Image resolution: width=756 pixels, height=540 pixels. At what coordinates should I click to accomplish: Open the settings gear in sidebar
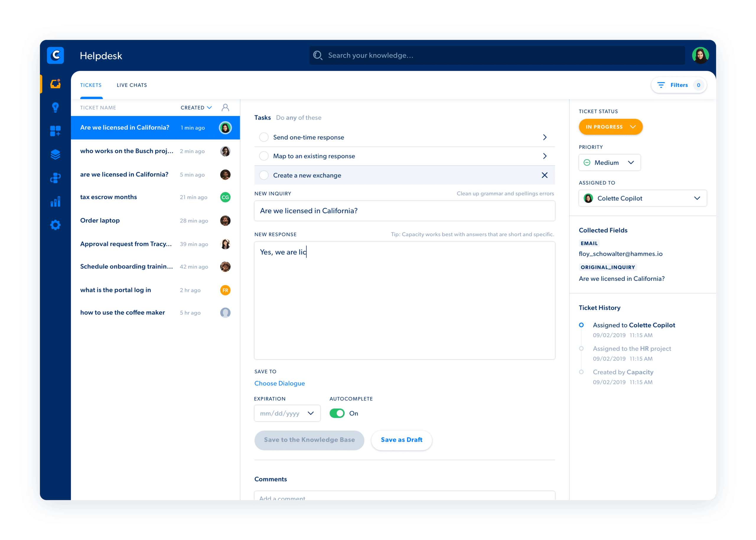point(55,225)
